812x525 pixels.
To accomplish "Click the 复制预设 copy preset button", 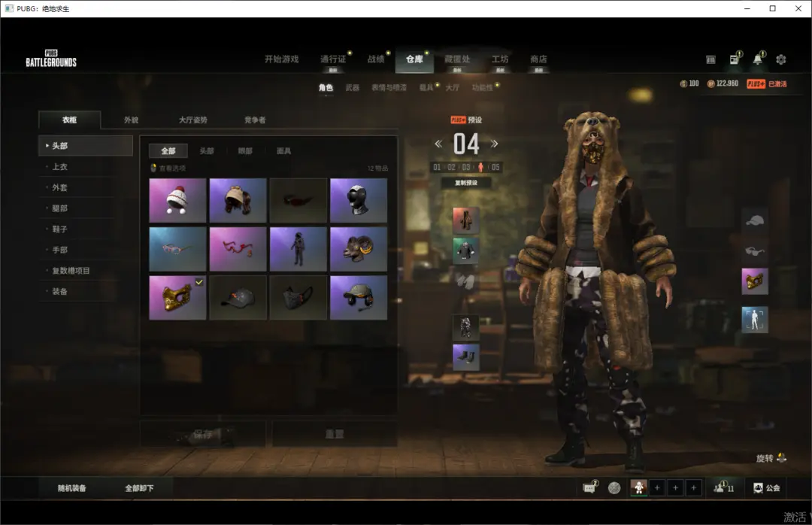I will point(466,183).
